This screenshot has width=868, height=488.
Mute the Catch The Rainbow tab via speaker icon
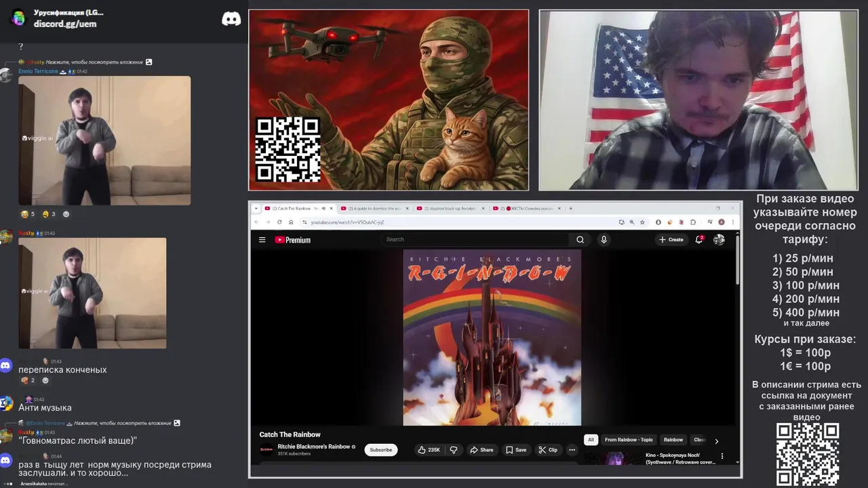(324, 208)
